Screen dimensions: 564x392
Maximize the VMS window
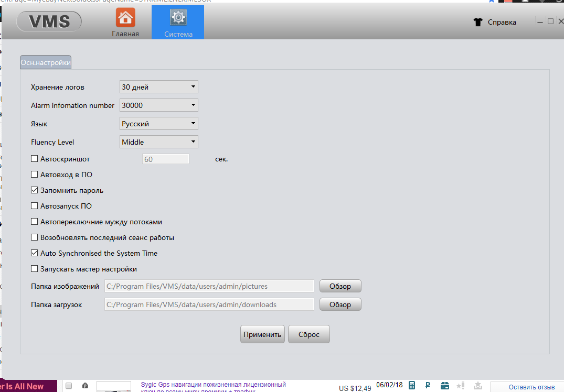click(x=550, y=21)
